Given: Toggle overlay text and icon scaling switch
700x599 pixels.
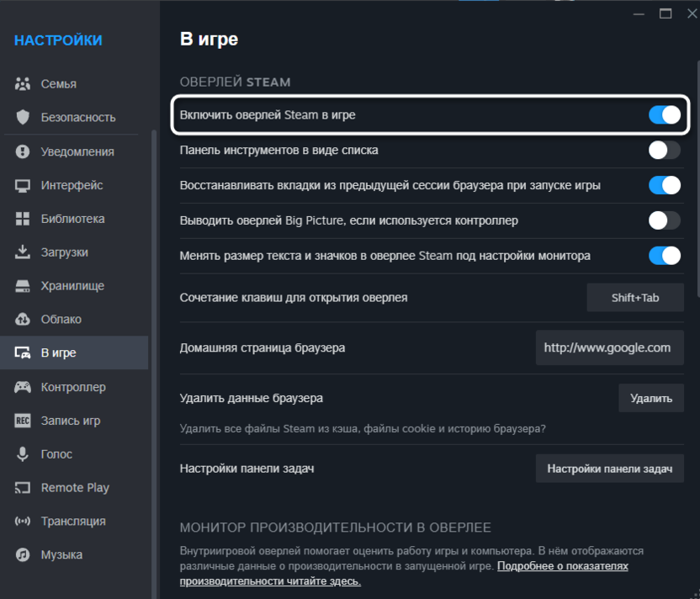Looking at the screenshot, I should (664, 256).
